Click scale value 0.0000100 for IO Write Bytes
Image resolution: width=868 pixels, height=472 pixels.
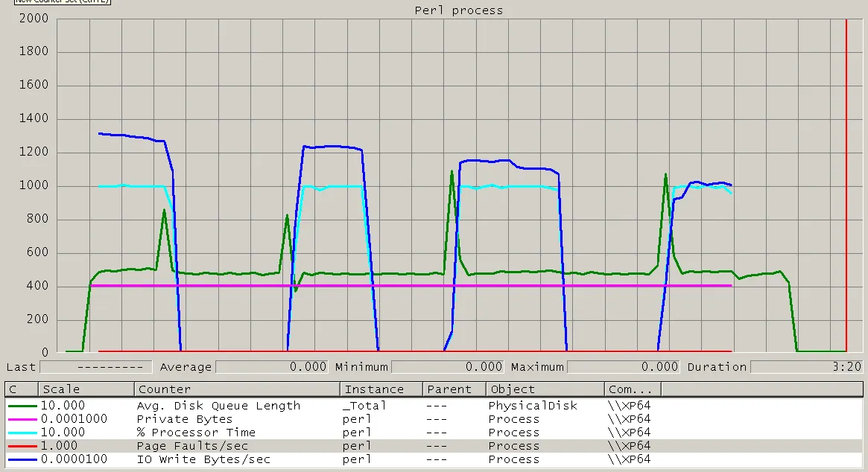point(75,459)
